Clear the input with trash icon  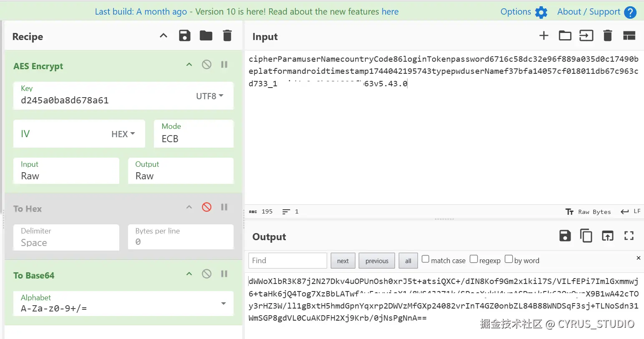(608, 35)
